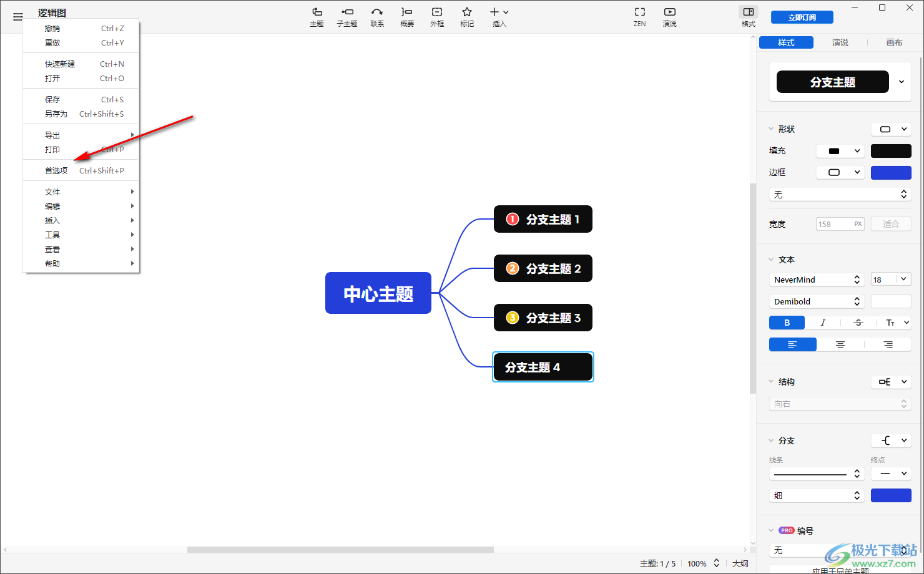Open the border (边框) style dropdown

[x=842, y=172]
